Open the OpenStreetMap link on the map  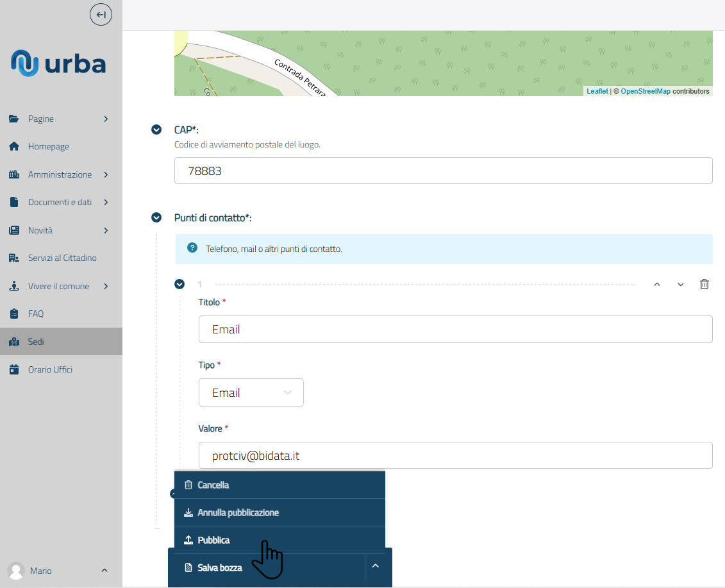coord(645,91)
